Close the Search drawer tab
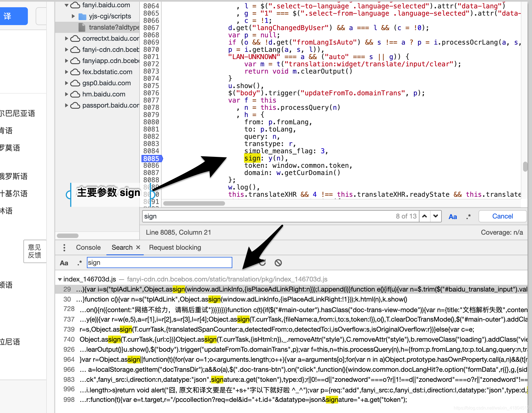 138,247
